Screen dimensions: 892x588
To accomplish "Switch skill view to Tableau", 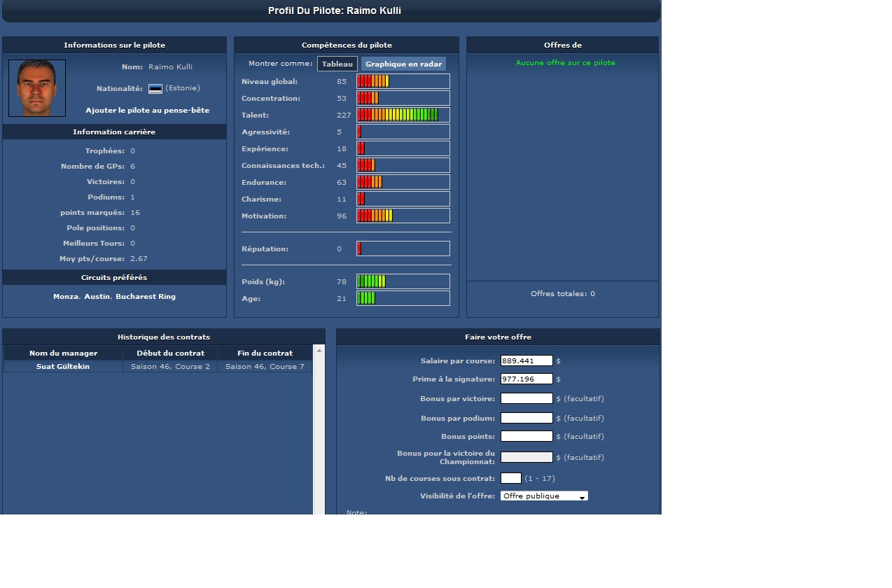I will click(x=337, y=64).
